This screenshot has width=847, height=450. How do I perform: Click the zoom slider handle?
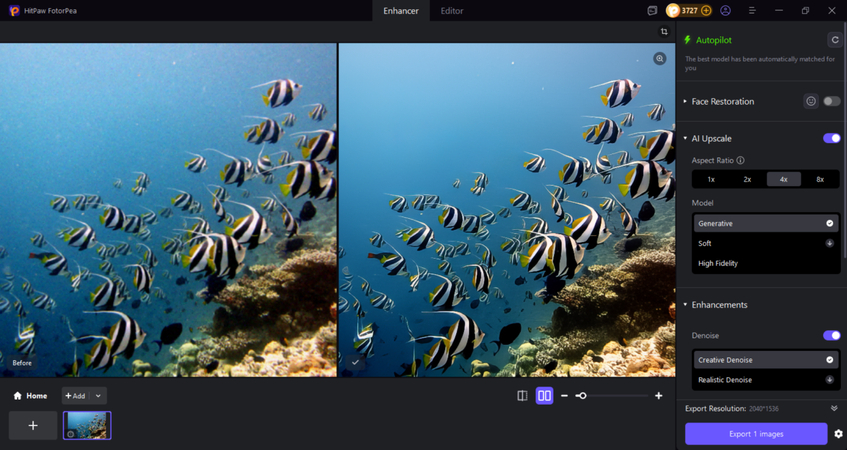click(x=581, y=396)
